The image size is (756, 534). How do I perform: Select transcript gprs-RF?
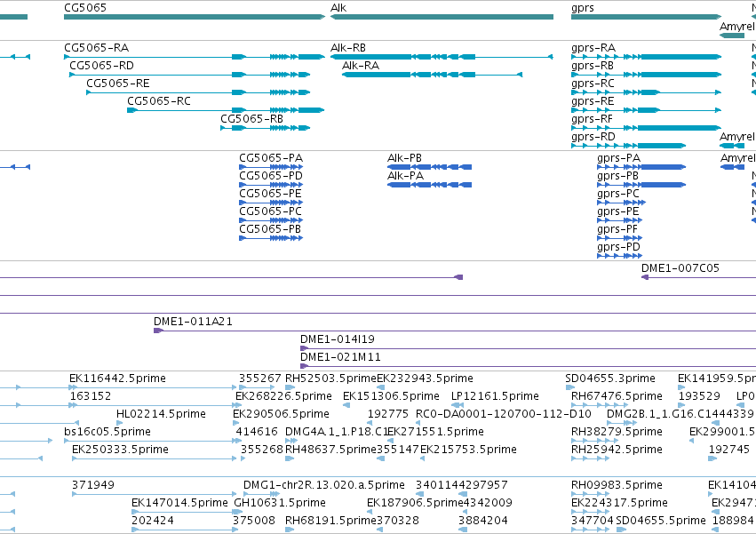tap(592, 120)
